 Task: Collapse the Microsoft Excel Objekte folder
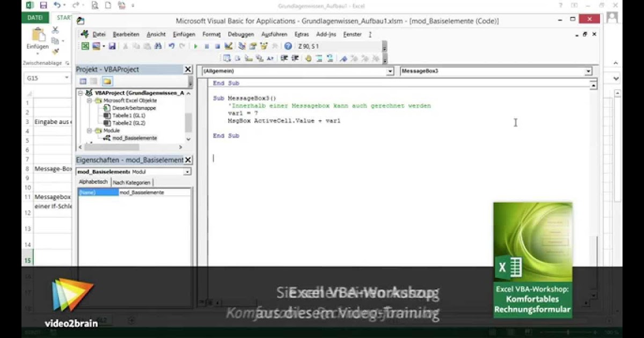(x=90, y=100)
